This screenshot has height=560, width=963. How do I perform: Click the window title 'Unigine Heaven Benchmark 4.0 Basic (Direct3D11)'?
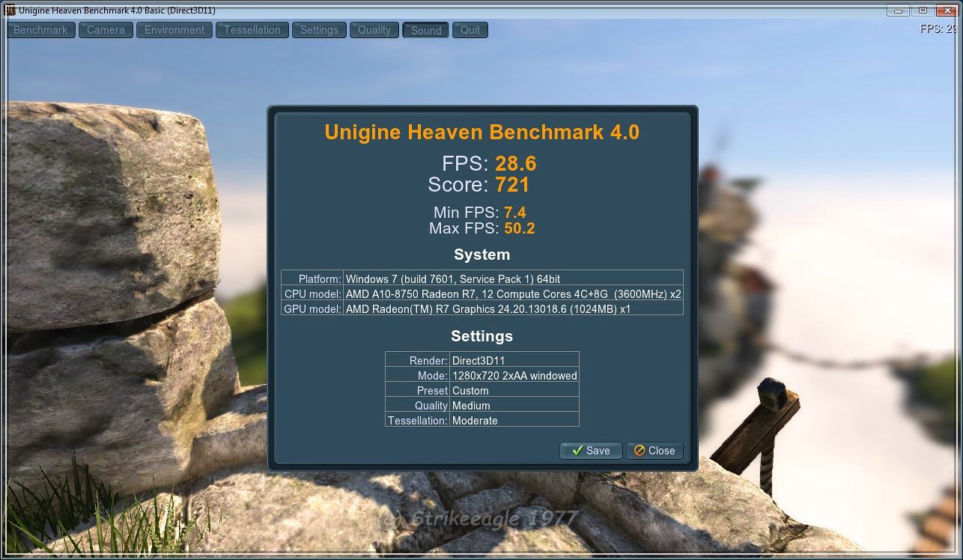117,10
